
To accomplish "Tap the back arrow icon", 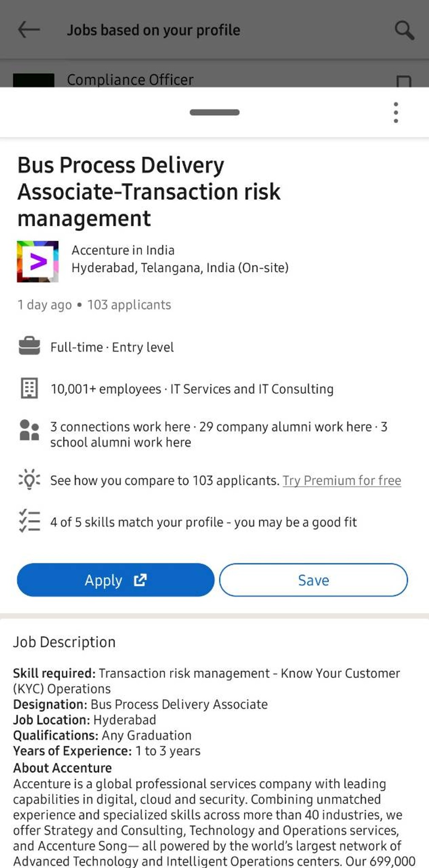I will click(29, 30).
